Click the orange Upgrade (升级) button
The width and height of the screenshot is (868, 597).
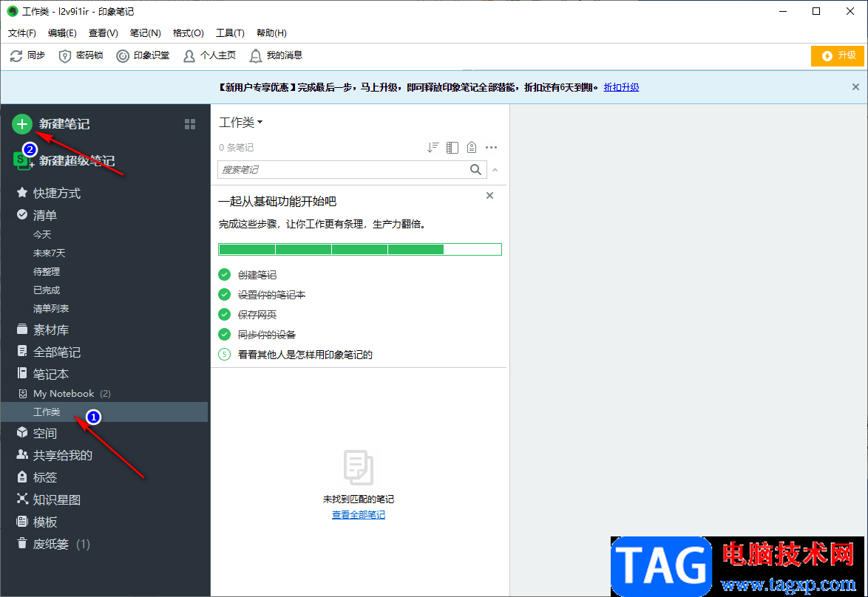[x=837, y=56]
